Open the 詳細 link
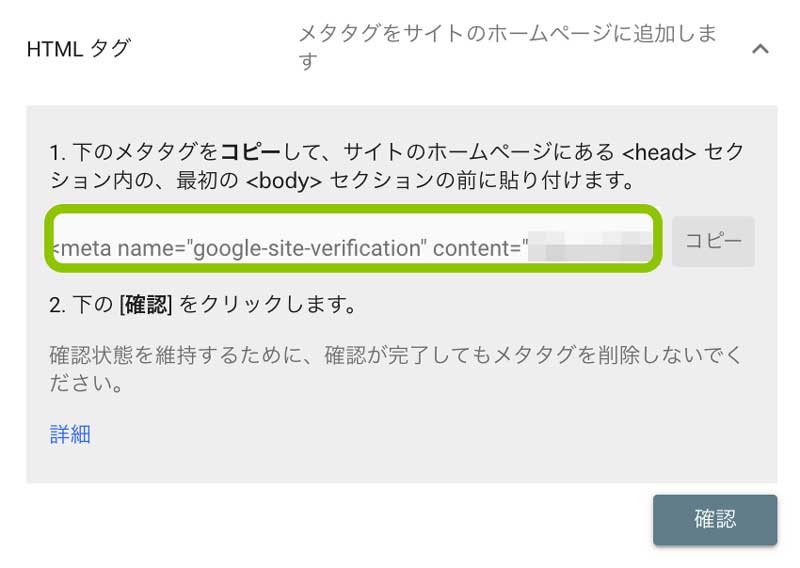Viewport: 800px width, 568px height. coord(70,434)
